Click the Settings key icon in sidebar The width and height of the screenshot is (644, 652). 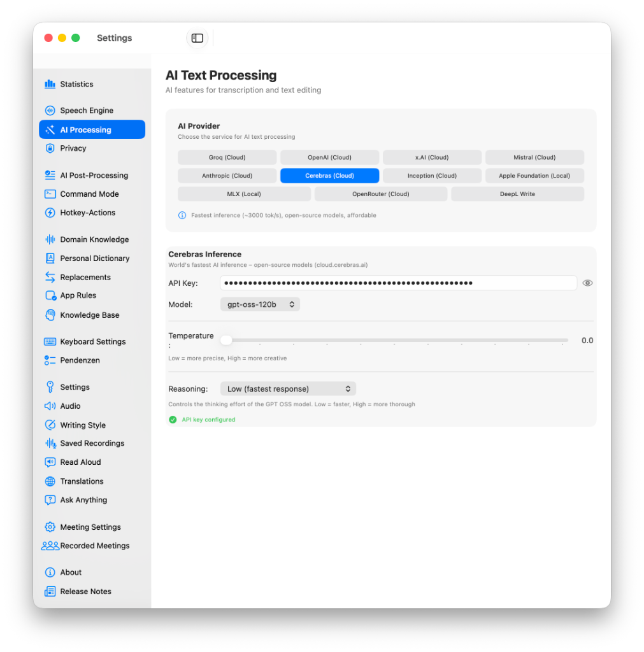coord(50,387)
